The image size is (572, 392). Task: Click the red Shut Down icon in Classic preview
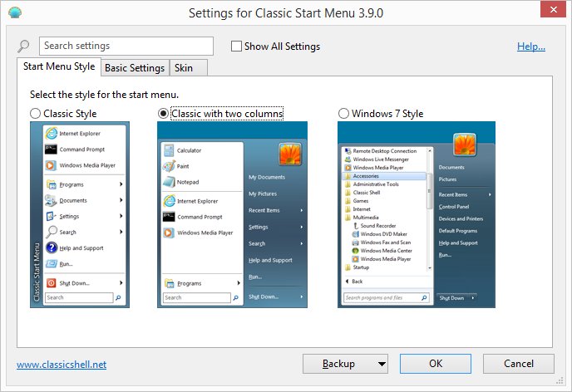tap(52, 282)
